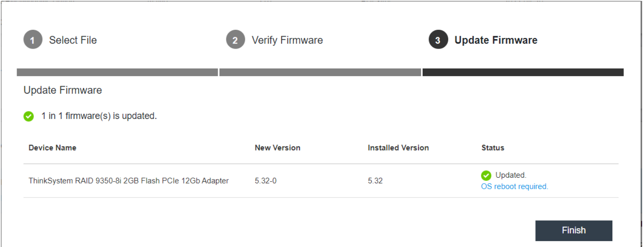The width and height of the screenshot is (644, 247).
Task: Open the OS reboot required link
Action: click(x=514, y=186)
